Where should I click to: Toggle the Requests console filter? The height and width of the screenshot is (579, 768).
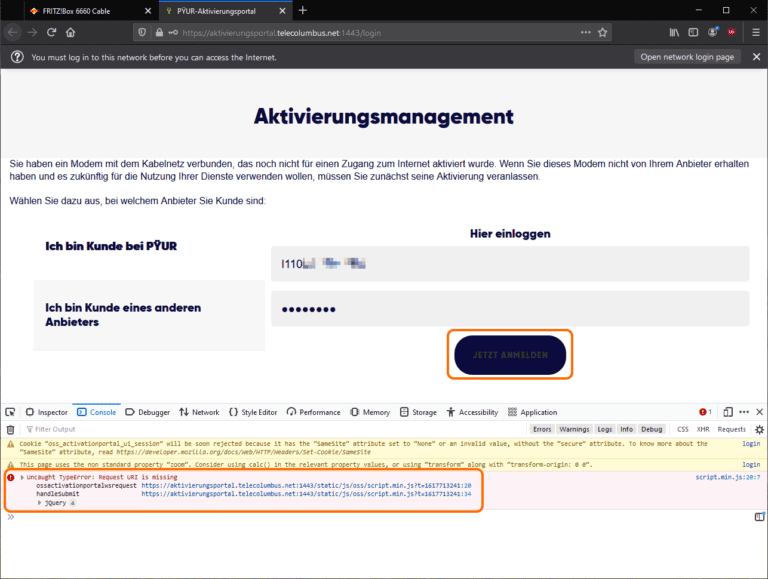click(731, 429)
